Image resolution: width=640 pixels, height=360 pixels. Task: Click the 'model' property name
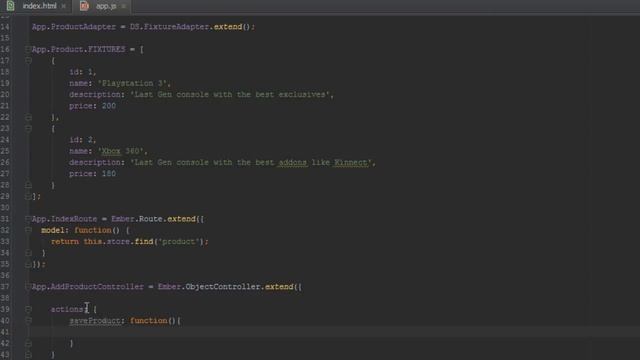click(x=53, y=231)
